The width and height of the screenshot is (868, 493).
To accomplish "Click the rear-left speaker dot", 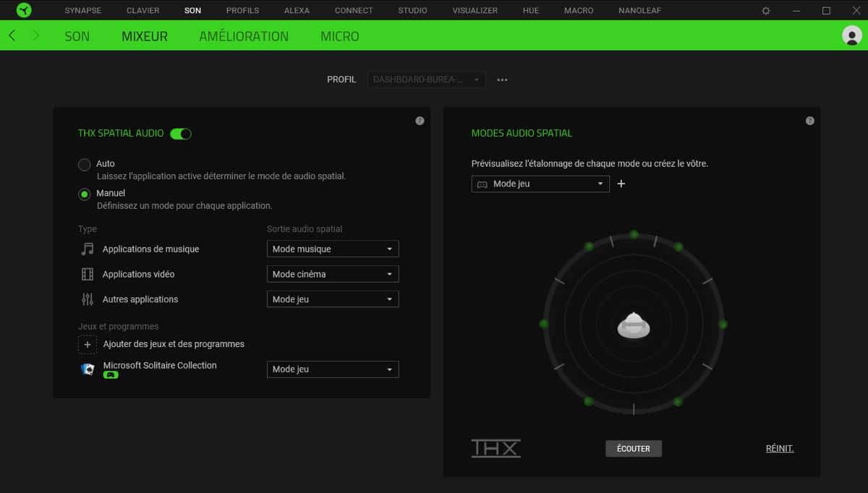I will (x=588, y=401).
